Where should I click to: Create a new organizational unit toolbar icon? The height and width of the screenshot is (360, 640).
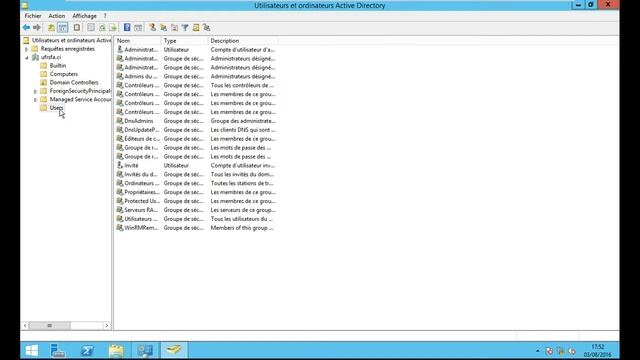click(x=174, y=27)
